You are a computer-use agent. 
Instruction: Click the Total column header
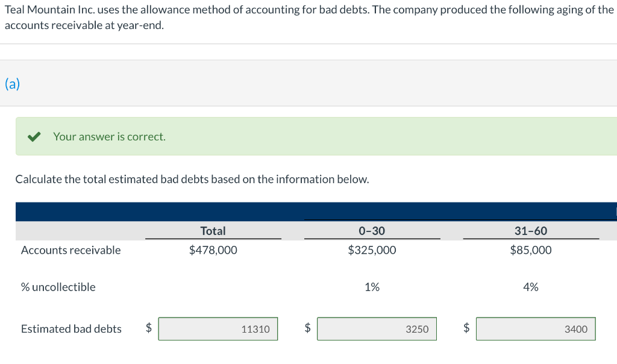point(213,231)
